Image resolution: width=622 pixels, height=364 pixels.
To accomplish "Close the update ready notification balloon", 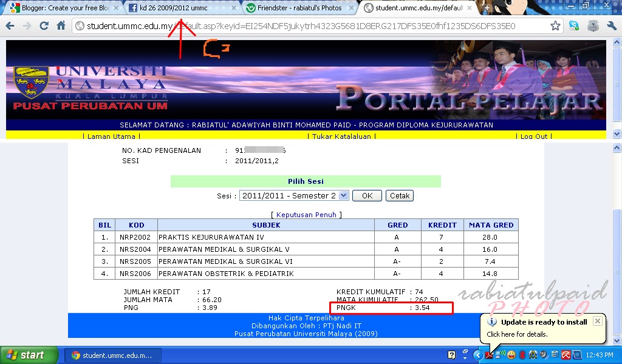I will pyautogui.click(x=598, y=321).
